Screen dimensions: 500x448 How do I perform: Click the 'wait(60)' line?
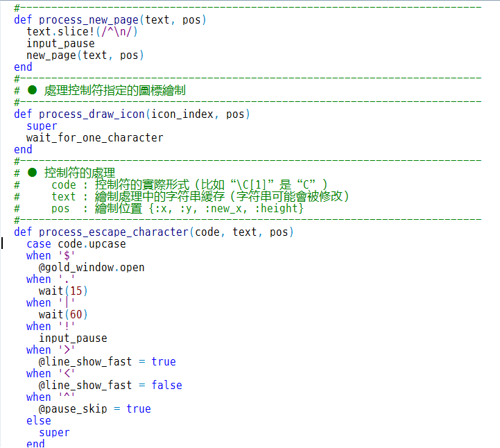pos(63,315)
